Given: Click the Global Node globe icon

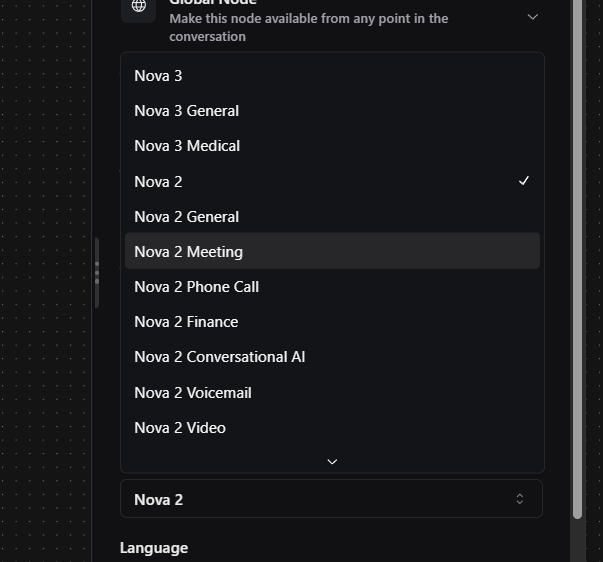Looking at the screenshot, I should 138,8.
